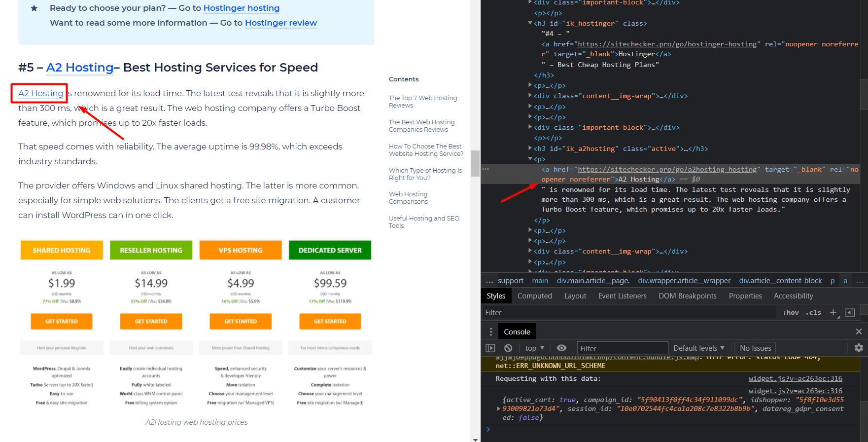Open the Accessibility tab
This screenshot has width=868, height=442.
[x=794, y=296]
